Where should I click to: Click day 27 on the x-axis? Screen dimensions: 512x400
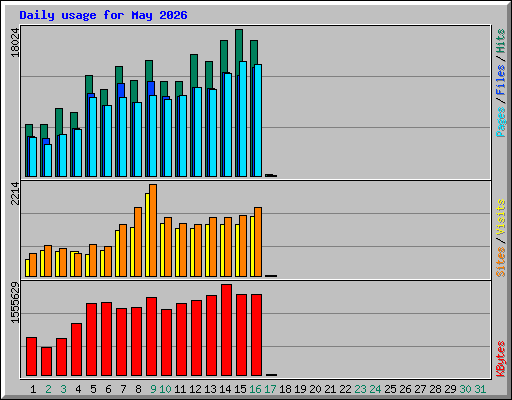point(420,389)
